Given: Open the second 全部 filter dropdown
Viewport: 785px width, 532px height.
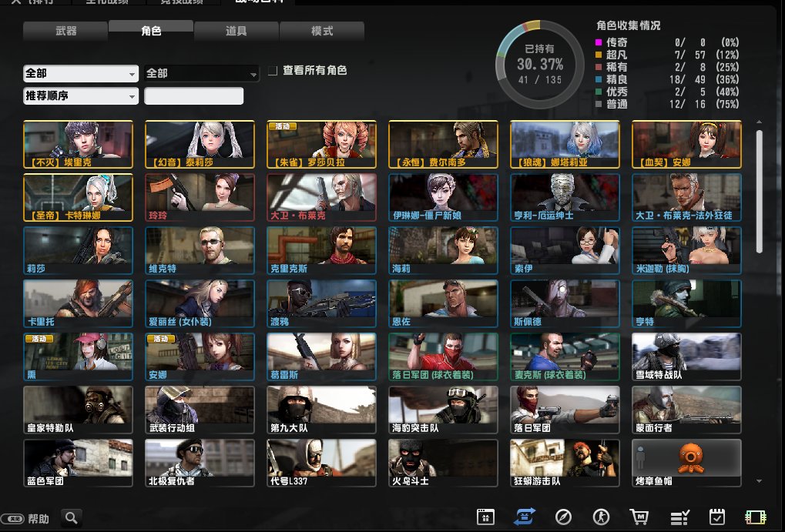Looking at the screenshot, I should coord(202,73).
